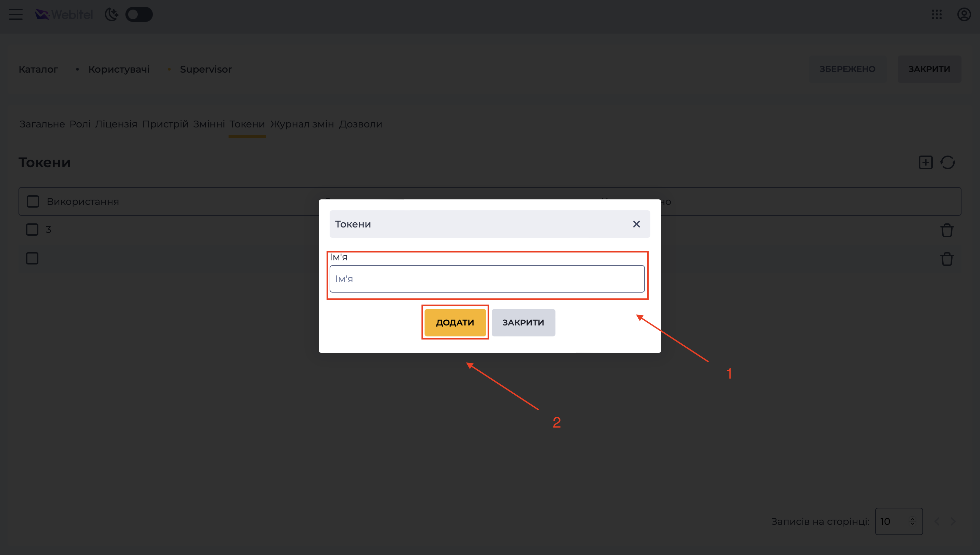Go to the previous page
980x555 pixels.
click(937, 521)
